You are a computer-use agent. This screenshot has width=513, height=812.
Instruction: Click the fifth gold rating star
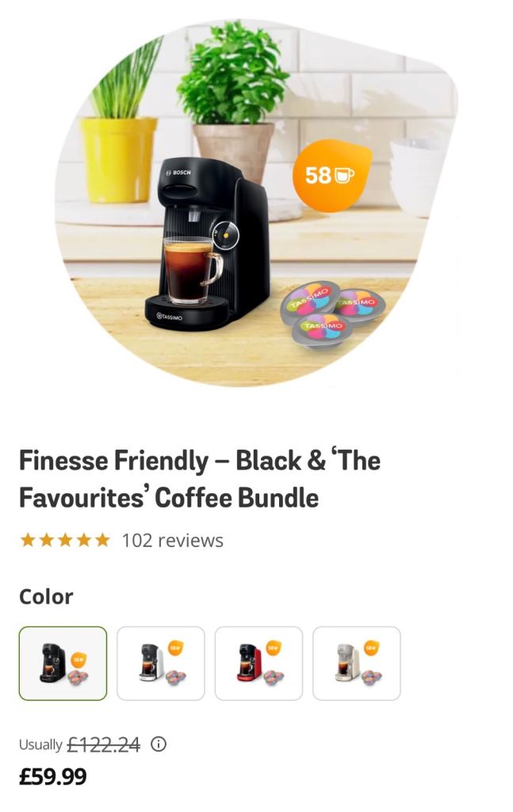point(102,541)
